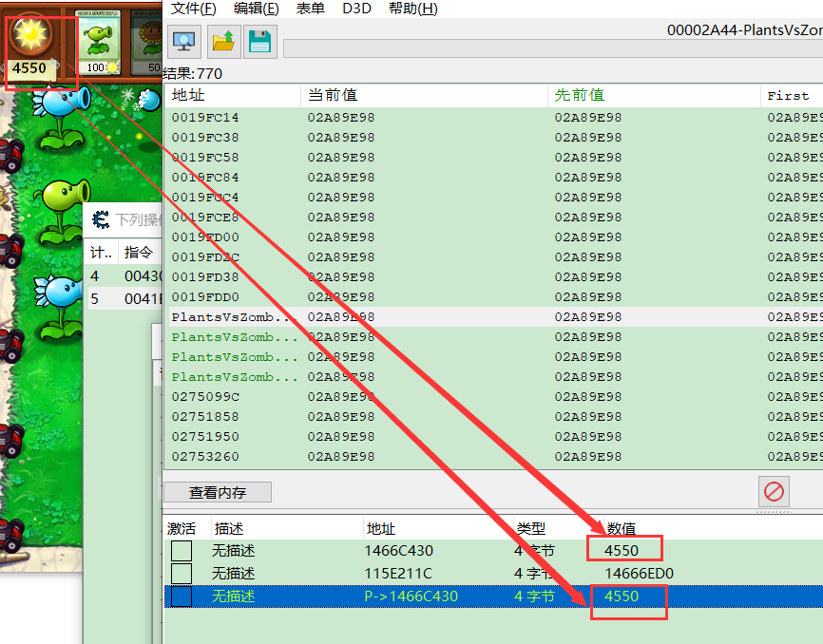Click the value 4550 on the 1466C430 row
823x644 pixels.
[x=622, y=551]
